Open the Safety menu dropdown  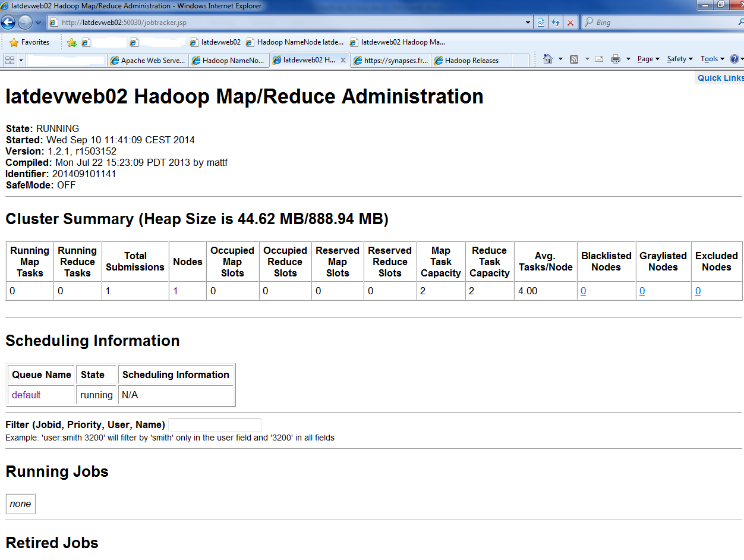[x=680, y=59]
